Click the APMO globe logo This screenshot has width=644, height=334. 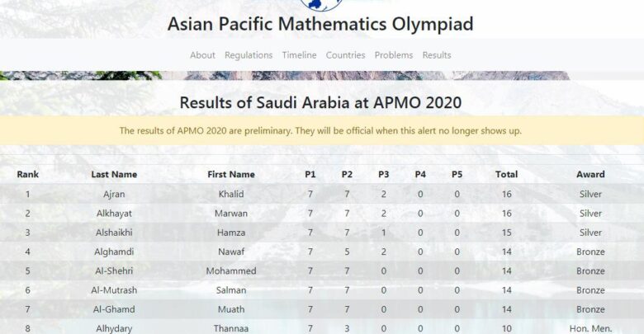pos(322,4)
